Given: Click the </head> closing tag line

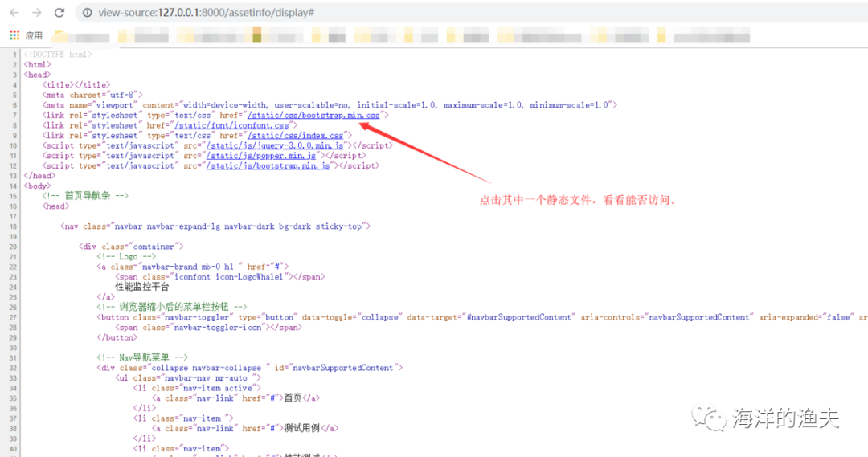Looking at the screenshot, I should 39,176.
